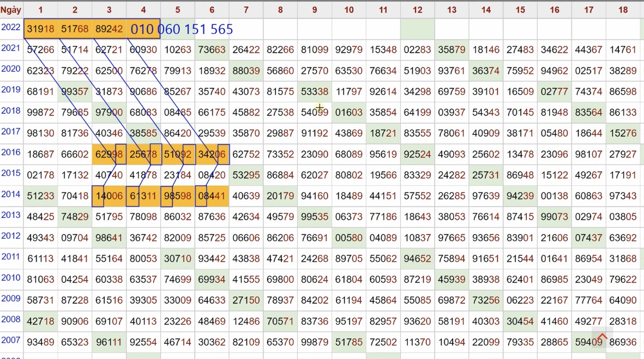The image size is (644, 359).
Task: Click the blue text '010 060 151 565'
Action: pyautogui.click(x=182, y=29)
